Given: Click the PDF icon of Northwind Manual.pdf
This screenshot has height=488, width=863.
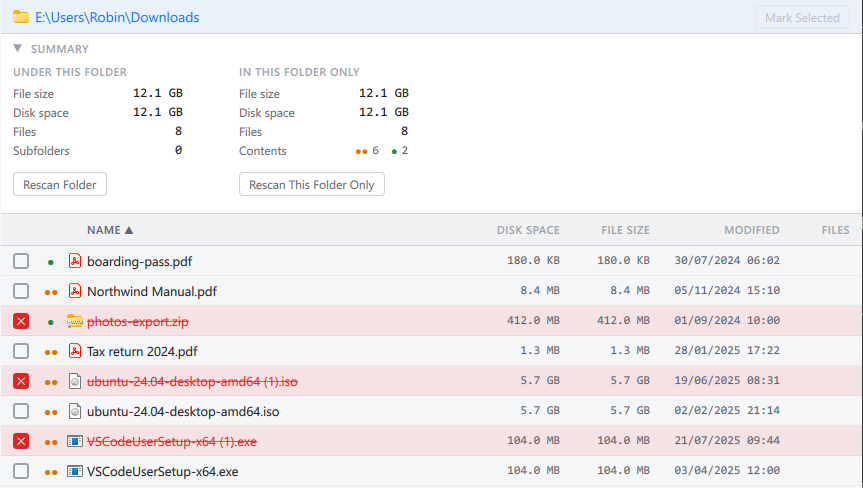Looking at the screenshot, I should pos(75,290).
